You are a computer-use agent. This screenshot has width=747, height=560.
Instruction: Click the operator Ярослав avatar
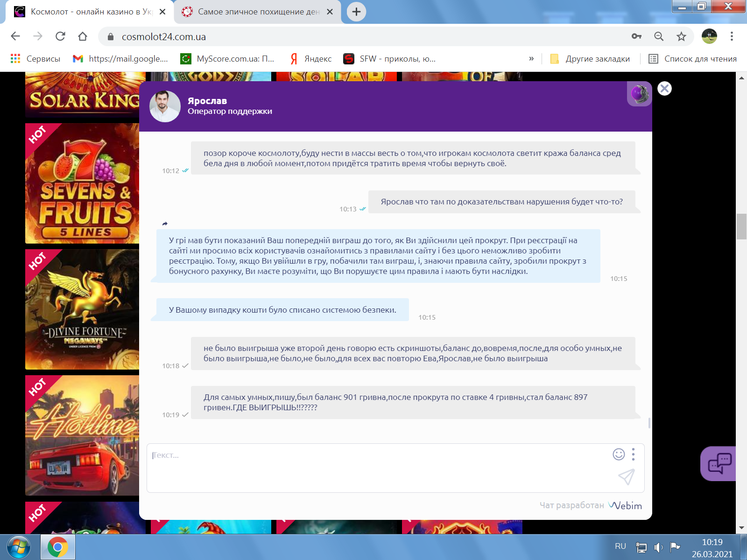point(165,106)
